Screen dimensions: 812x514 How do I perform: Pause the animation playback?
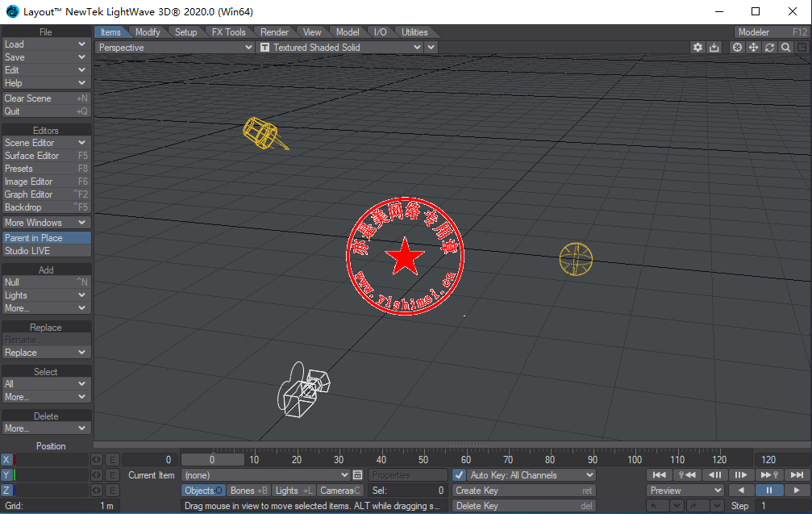tap(769, 490)
